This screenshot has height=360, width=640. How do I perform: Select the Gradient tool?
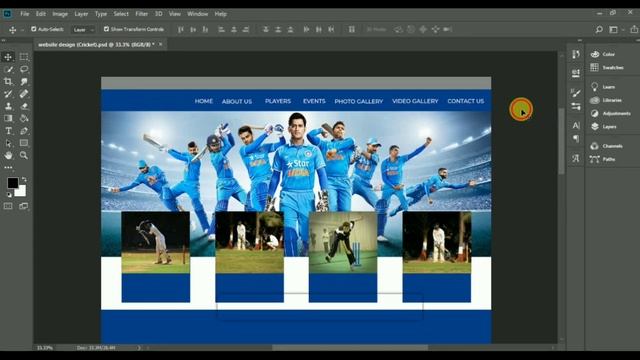8,118
